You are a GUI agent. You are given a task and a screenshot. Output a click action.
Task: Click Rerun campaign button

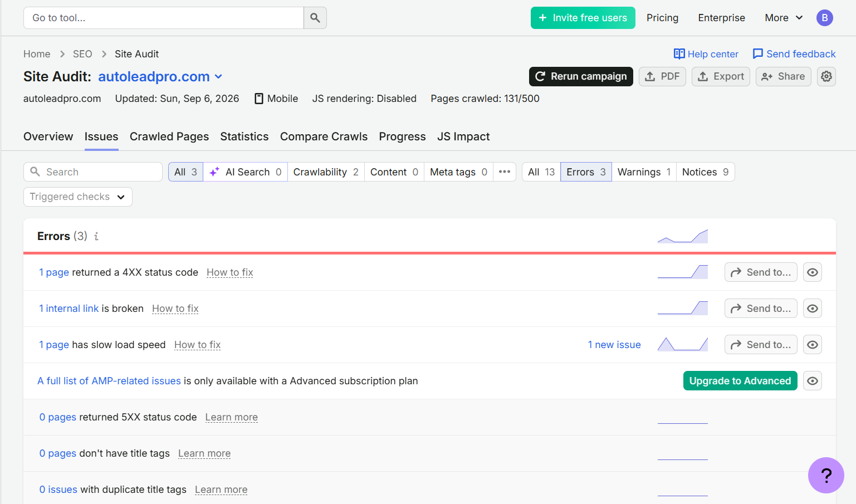(581, 76)
